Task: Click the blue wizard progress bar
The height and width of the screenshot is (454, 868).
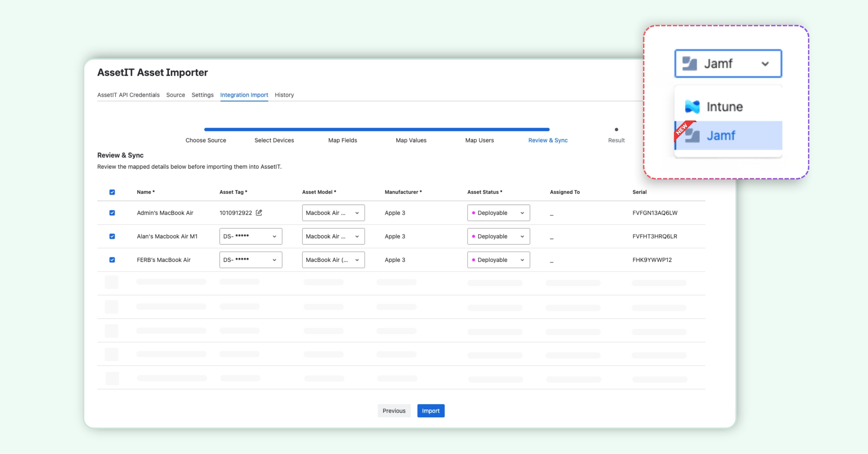Action: (x=377, y=129)
